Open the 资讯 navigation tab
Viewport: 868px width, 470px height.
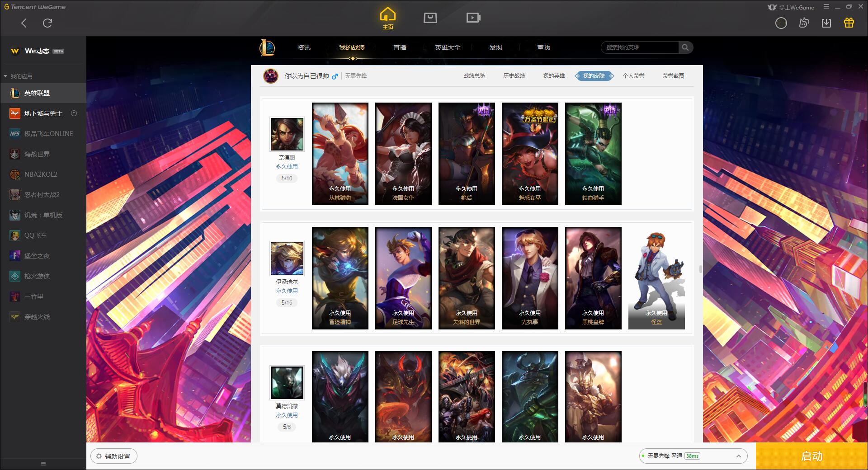pos(304,47)
